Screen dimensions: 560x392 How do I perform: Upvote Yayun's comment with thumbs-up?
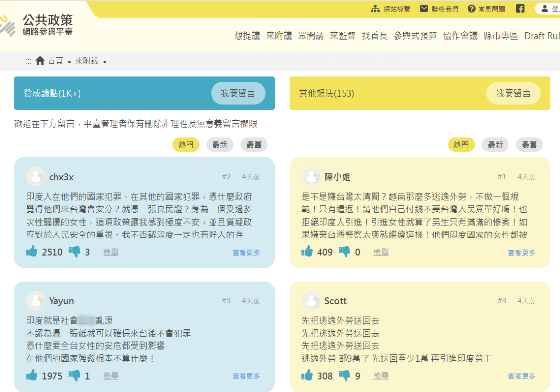coord(32,376)
